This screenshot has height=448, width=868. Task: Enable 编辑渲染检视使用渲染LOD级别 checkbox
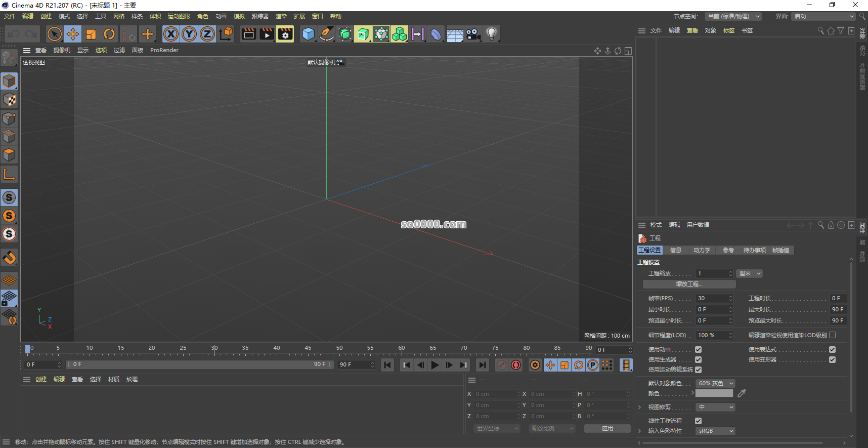tap(832, 335)
